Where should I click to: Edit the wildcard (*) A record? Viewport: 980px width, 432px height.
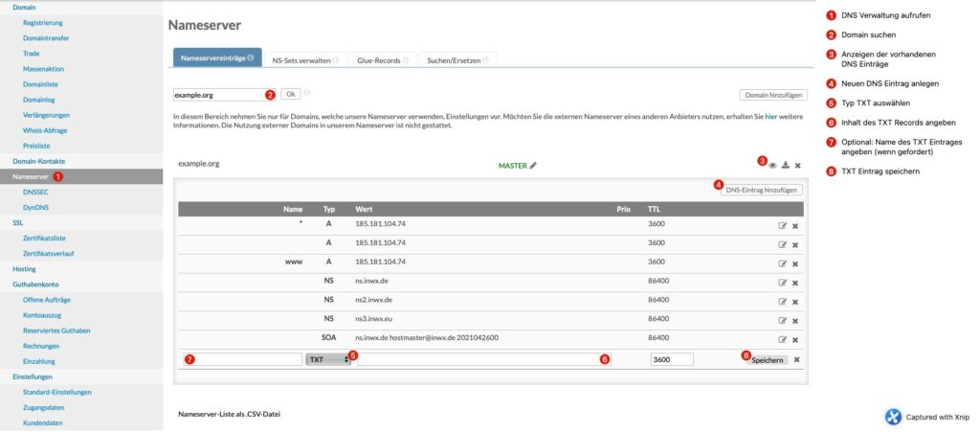click(x=782, y=226)
